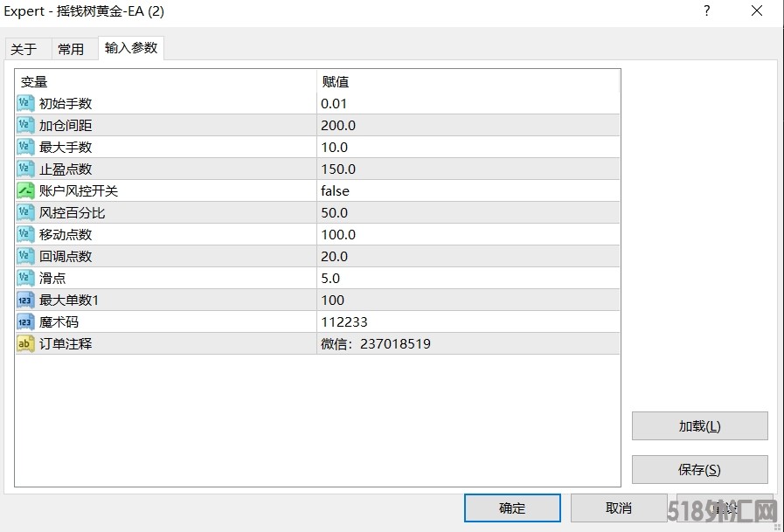Confirm with the 确定 button

pos(512,508)
